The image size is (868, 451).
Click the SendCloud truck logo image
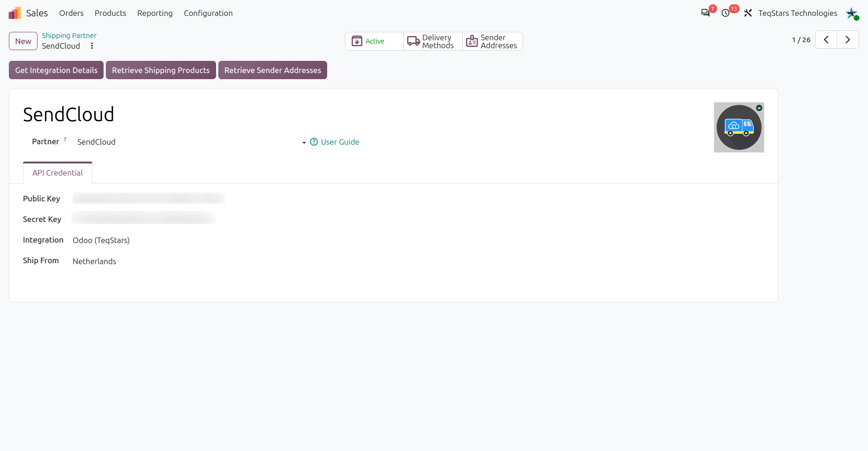(x=739, y=127)
